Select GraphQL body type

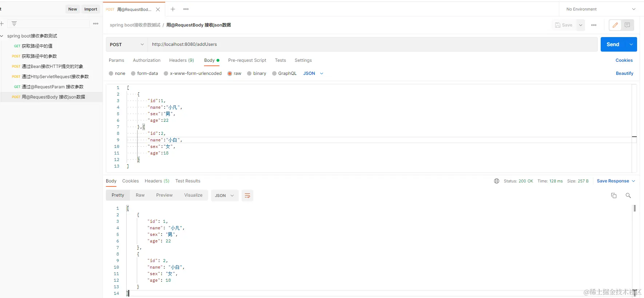(285, 73)
